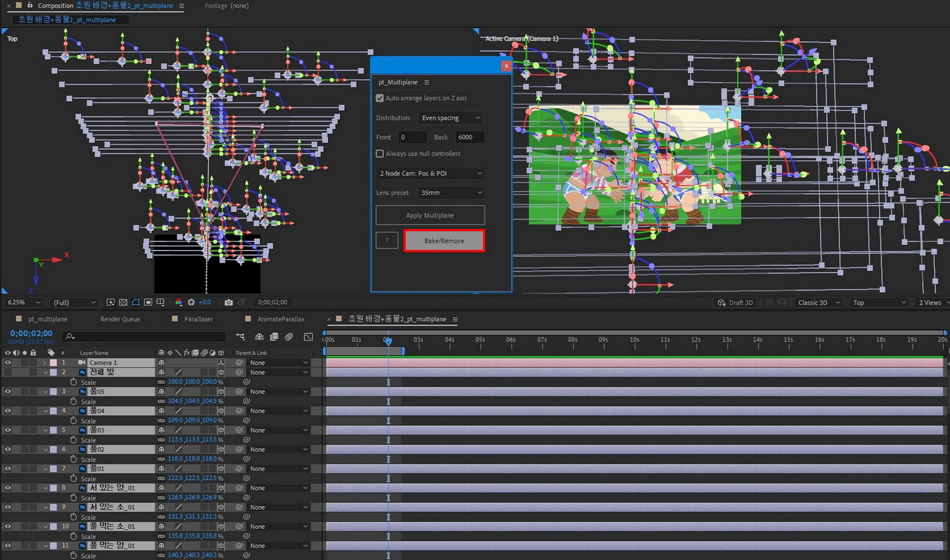Click the Apply Multiplane button
This screenshot has height=560, width=950.
point(430,215)
